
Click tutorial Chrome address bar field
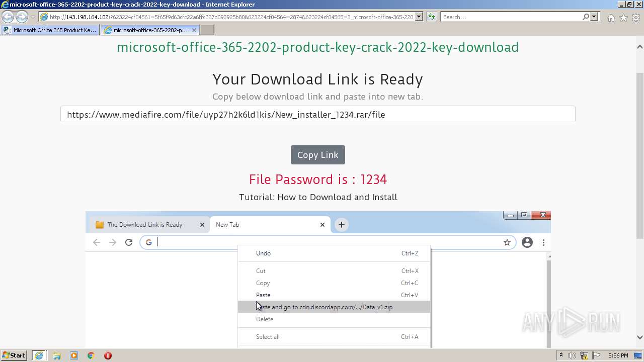pyautogui.click(x=328, y=242)
